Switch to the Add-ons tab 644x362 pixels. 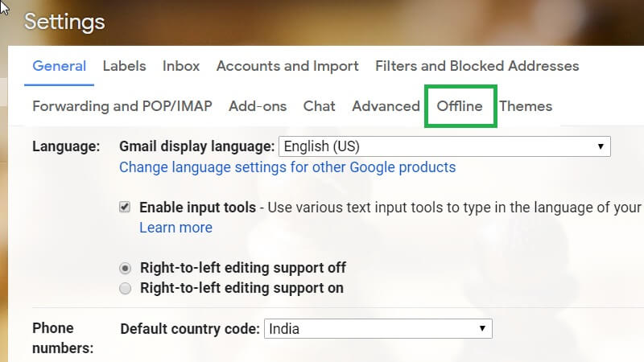click(x=258, y=106)
